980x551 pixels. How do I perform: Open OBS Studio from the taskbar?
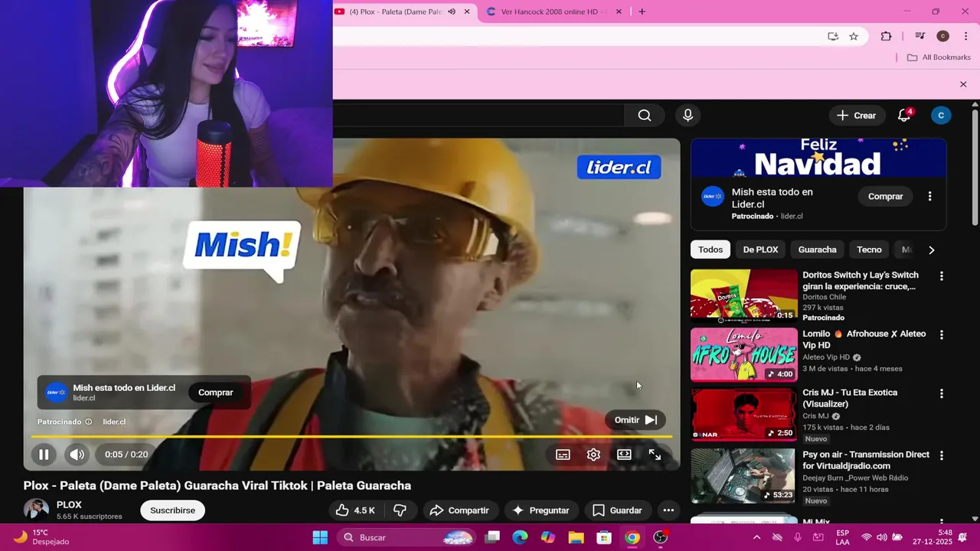pyautogui.click(x=661, y=537)
